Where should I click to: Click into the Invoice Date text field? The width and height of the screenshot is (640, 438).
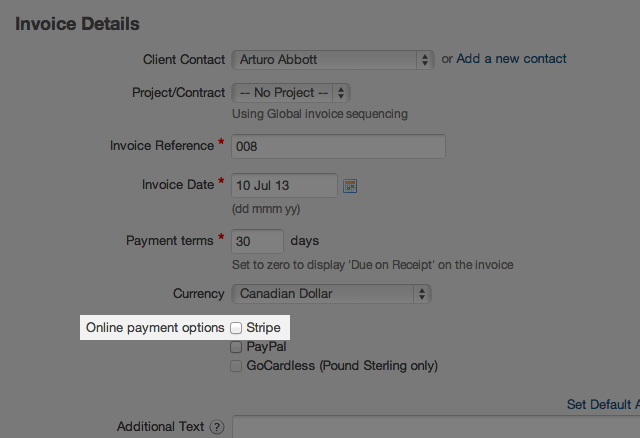[284, 185]
